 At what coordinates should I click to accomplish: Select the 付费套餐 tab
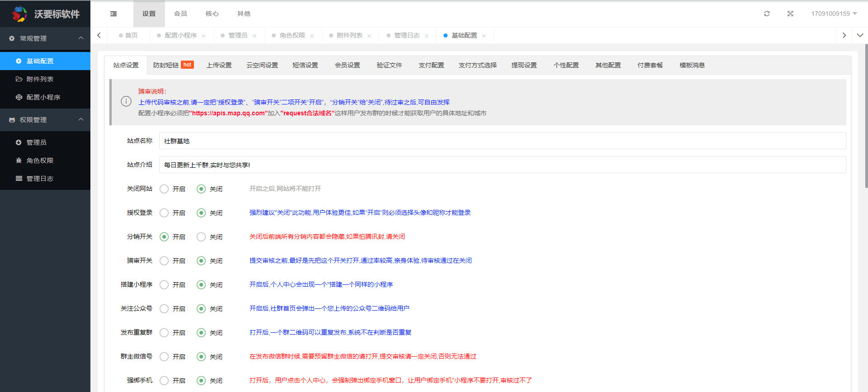coord(650,65)
